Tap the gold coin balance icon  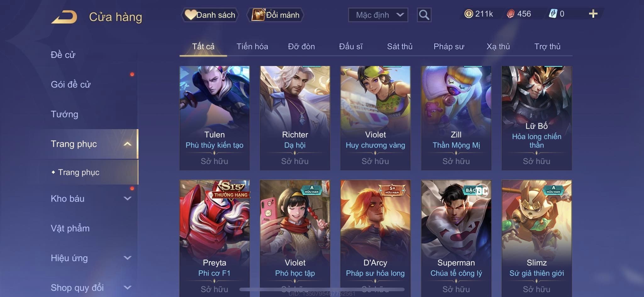[x=469, y=14]
